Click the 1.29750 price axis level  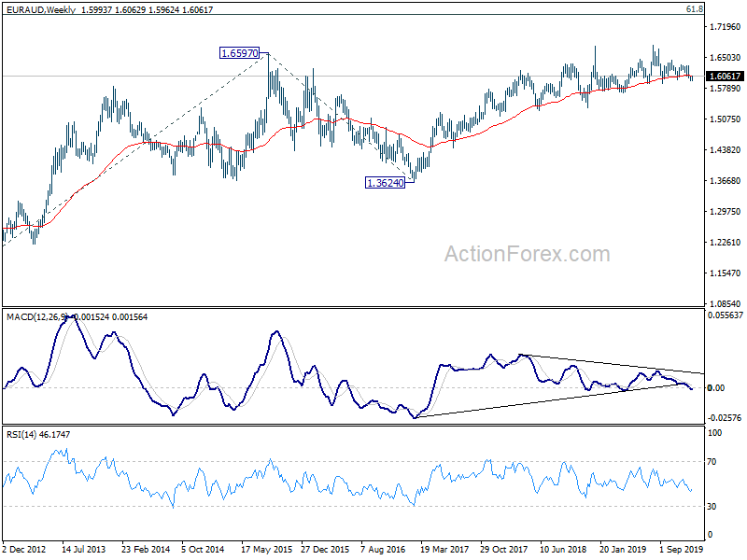point(726,212)
